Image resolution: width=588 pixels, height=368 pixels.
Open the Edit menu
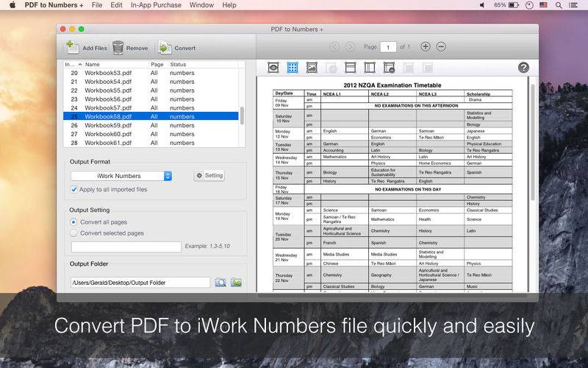pyautogui.click(x=116, y=5)
